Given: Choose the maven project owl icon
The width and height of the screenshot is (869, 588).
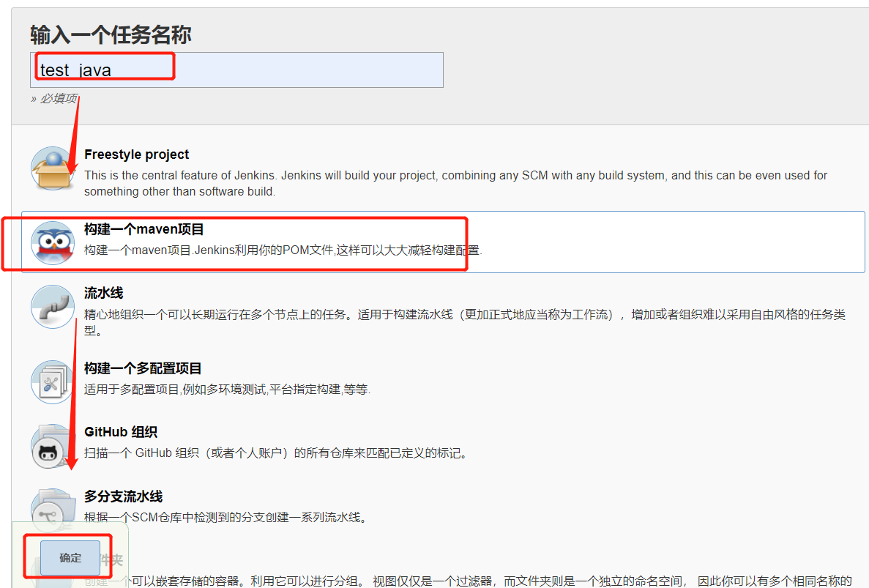Looking at the screenshot, I should [x=53, y=242].
